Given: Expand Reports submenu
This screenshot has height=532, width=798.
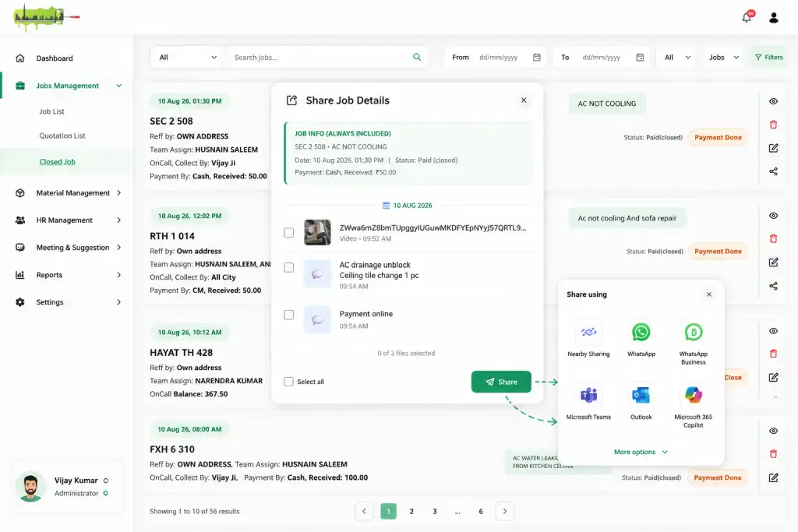Looking at the screenshot, I should 118,275.
